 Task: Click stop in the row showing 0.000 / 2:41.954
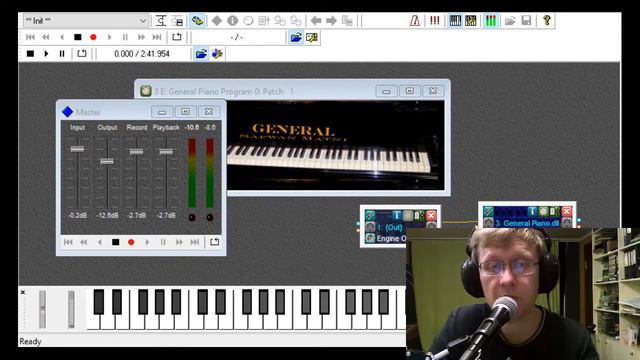30,53
